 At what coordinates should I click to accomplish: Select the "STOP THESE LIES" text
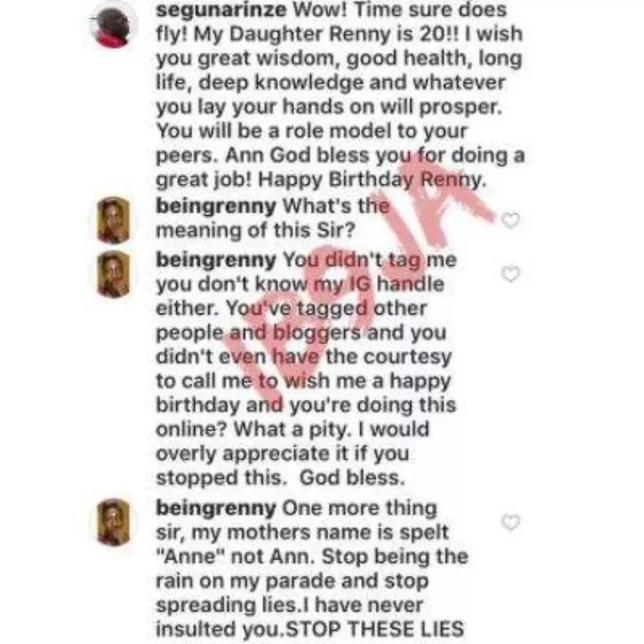click(375, 629)
